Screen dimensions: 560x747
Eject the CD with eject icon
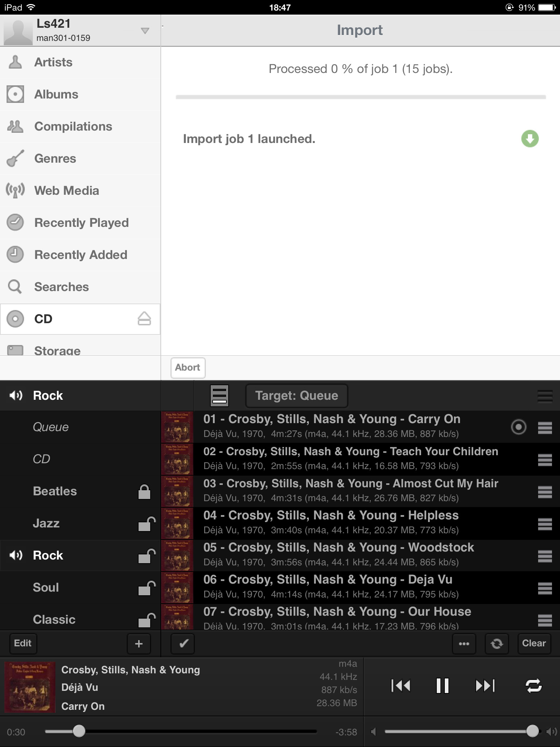pyautogui.click(x=144, y=319)
